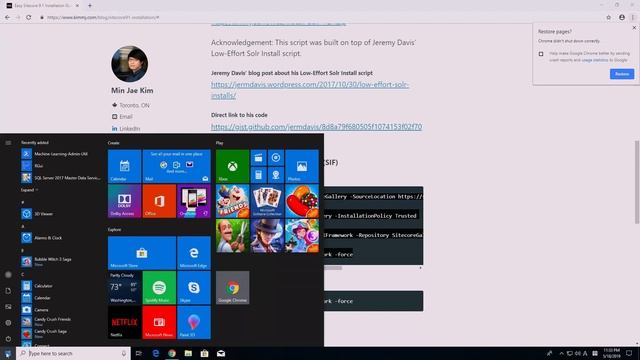Click the Restore button in Chrome popup

tap(622, 74)
